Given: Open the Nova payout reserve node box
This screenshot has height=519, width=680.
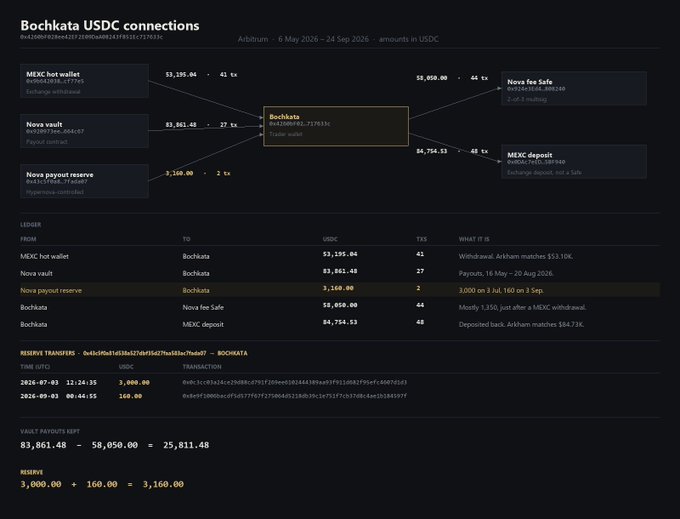Looking at the screenshot, I should coord(84,181).
